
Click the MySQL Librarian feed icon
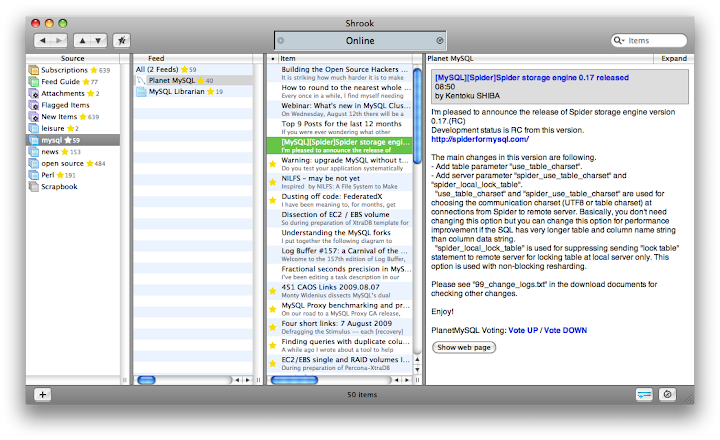click(141, 92)
